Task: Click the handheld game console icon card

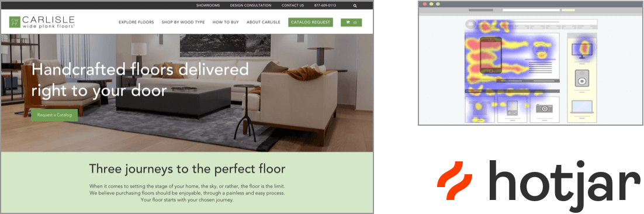Action: pyautogui.click(x=512, y=109)
